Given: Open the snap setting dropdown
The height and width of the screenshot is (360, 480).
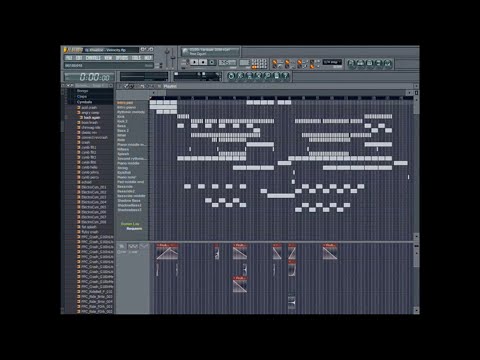Looking at the screenshot, I should [332, 62].
